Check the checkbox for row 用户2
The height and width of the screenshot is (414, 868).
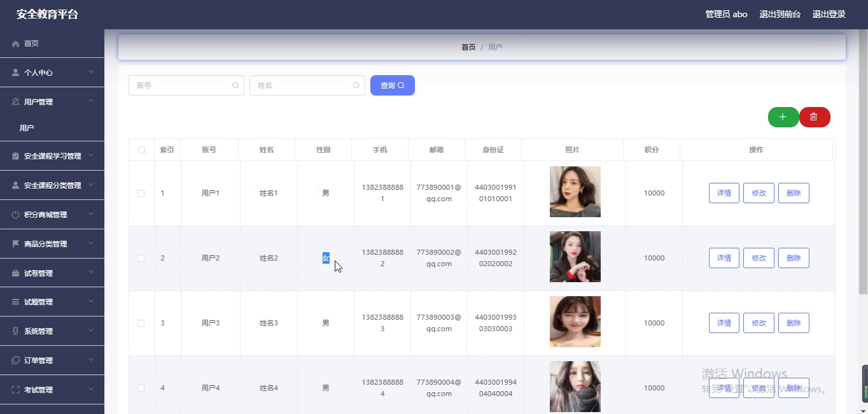point(141,258)
